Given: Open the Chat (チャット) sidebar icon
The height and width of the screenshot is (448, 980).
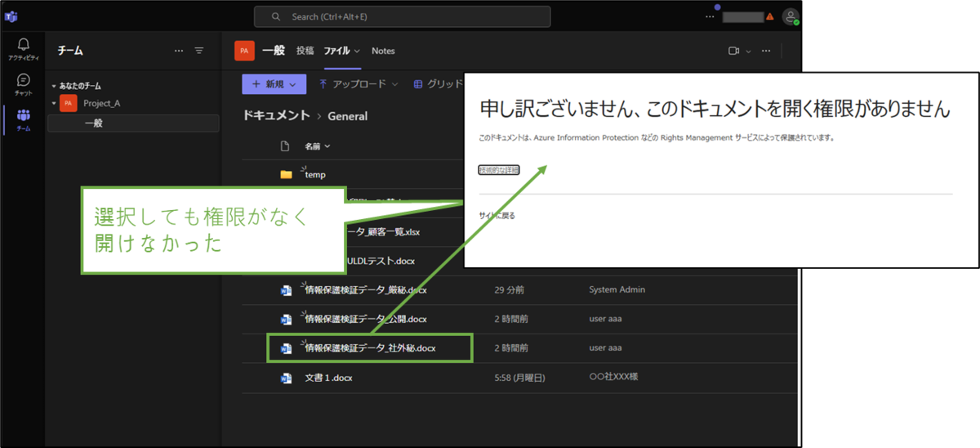Looking at the screenshot, I should [x=24, y=84].
